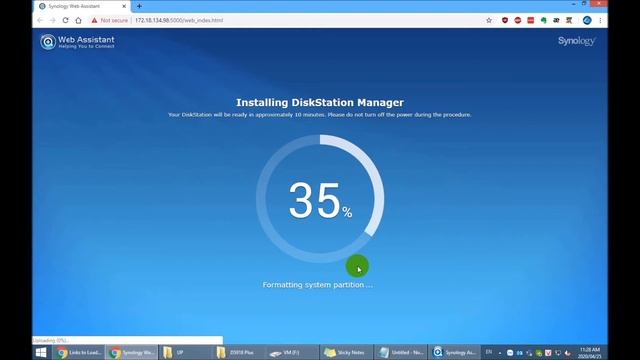Viewport: 640px width, 360px height.
Task: Open the UP folder in taskbar
Action: click(x=185, y=352)
